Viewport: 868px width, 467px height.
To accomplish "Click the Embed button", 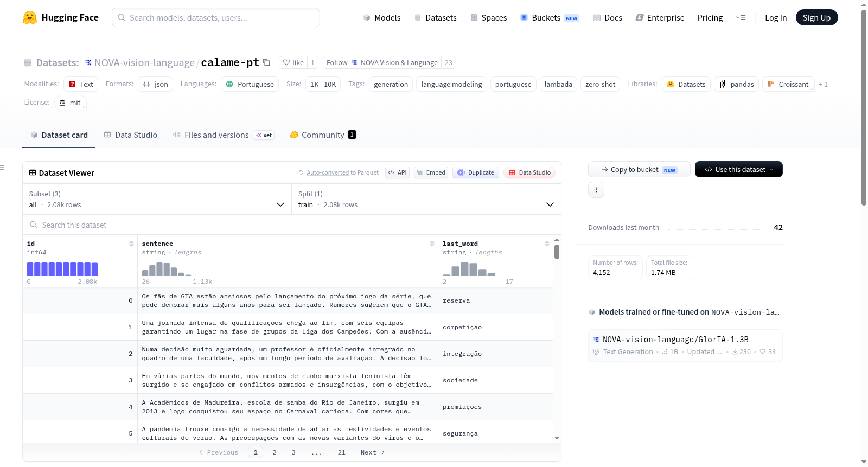I will 431,172.
